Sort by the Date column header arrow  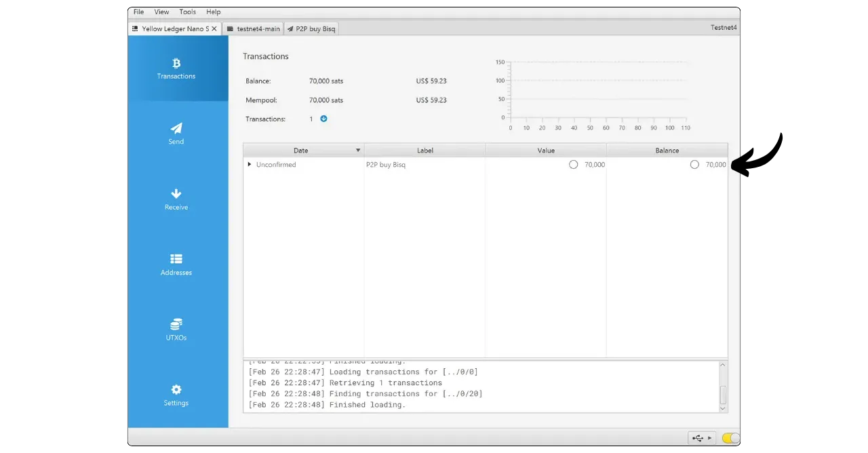click(x=358, y=151)
